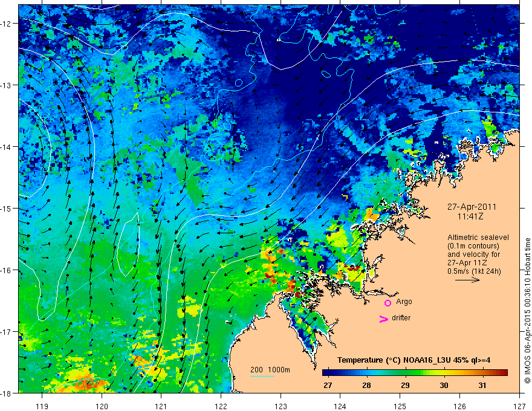Screen dimensions: 532x411
Task: Click longitude axis label 119
Action: 42,406
